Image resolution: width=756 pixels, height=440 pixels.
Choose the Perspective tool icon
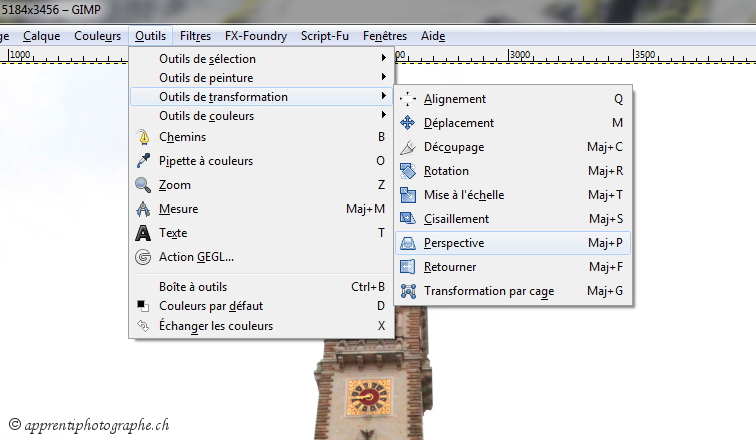(x=407, y=243)
